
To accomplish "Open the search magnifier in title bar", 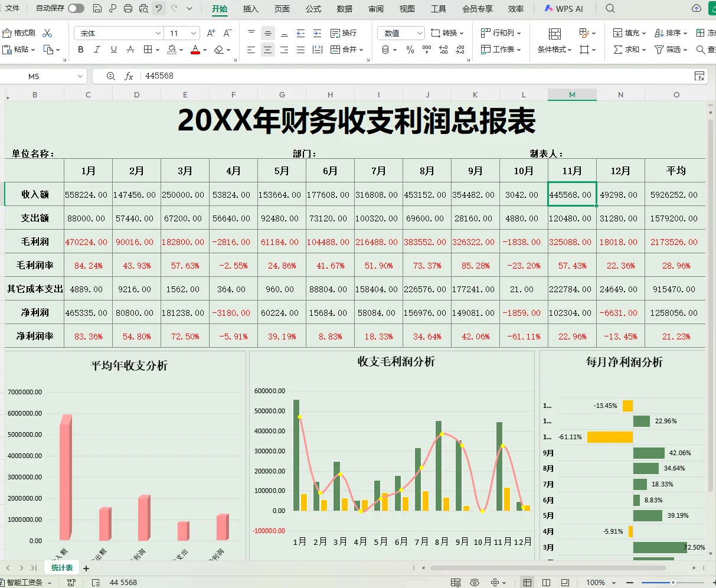I will (x=610, y=8).
